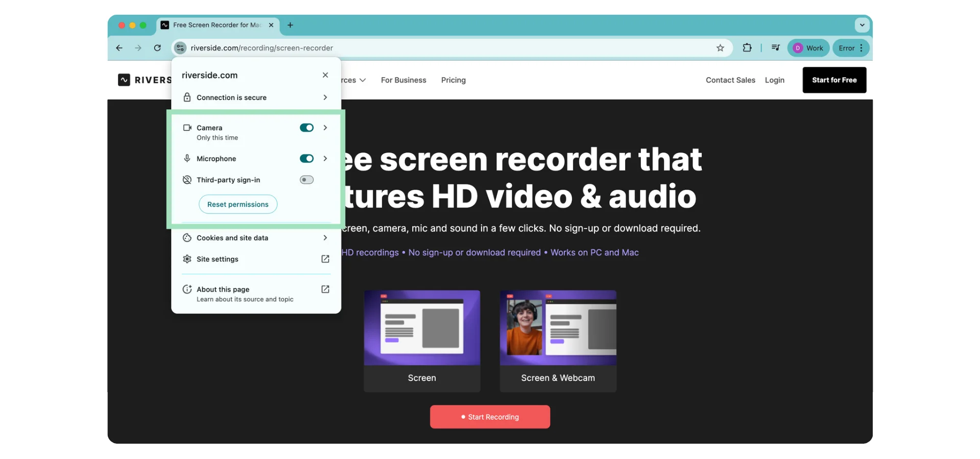This screenshot has height=459, width=980.
Task: Click the Riverside logo icon
Action: click(x=124, y=80)
